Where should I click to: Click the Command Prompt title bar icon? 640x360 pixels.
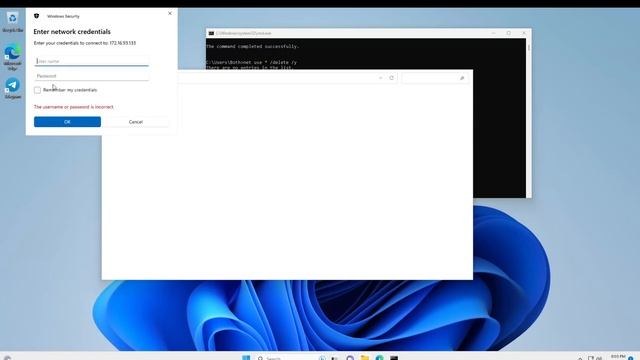211,33
